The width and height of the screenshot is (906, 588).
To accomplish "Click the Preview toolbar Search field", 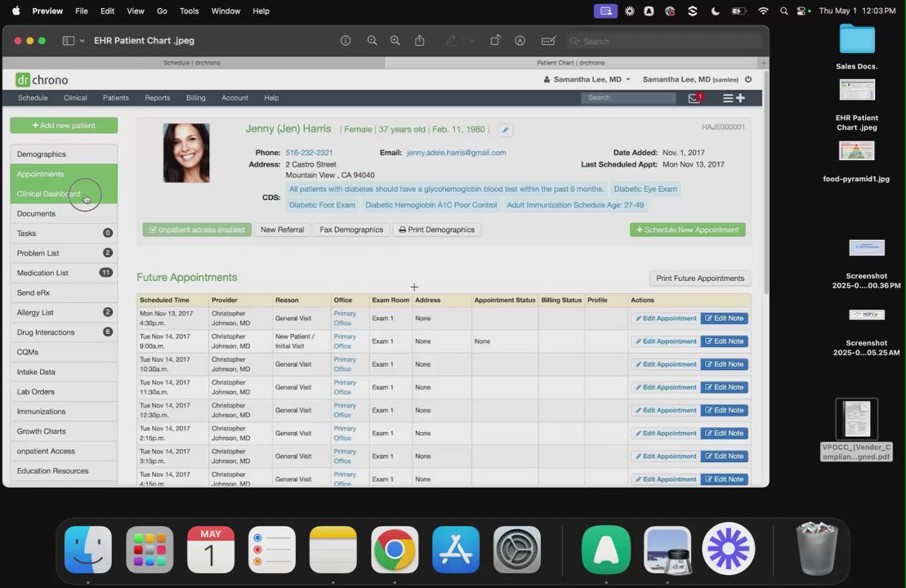I will coord(664,41).
